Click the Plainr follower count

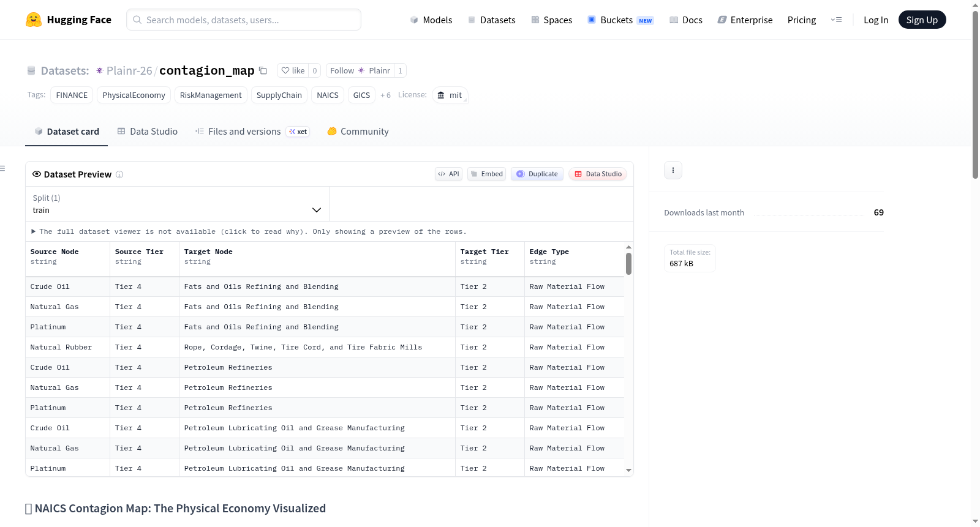400,70
